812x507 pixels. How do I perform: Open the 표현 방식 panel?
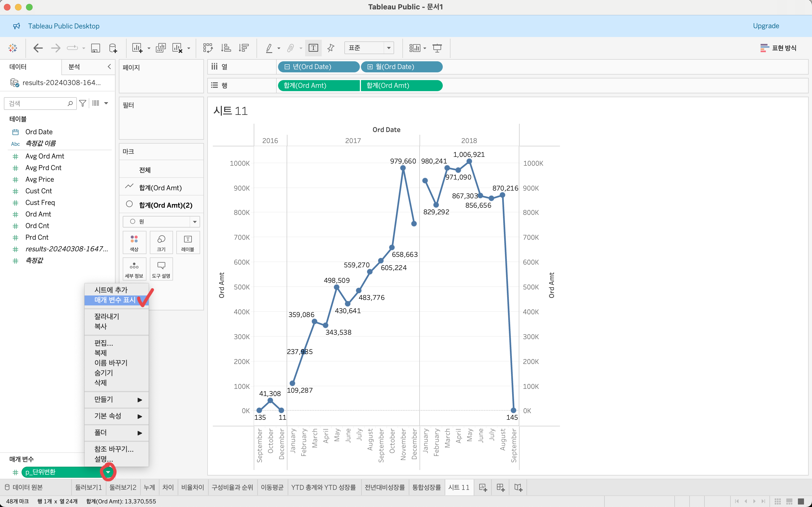pos(778,48)
